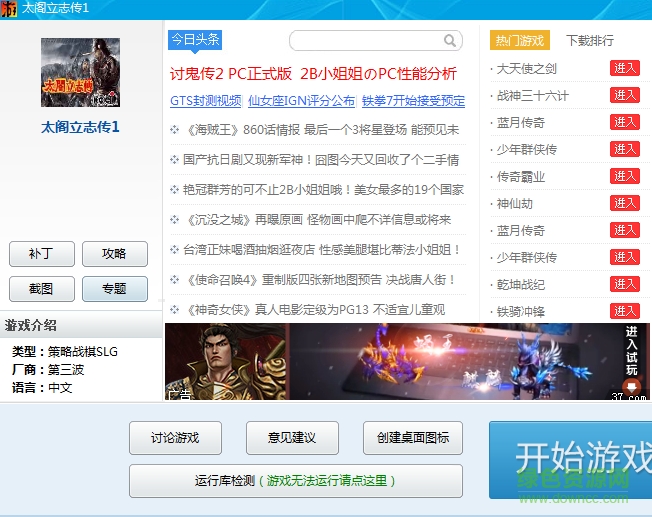
Task: Open the 《沉没之城》再曝原画 news item
Action: pos(317,220)
